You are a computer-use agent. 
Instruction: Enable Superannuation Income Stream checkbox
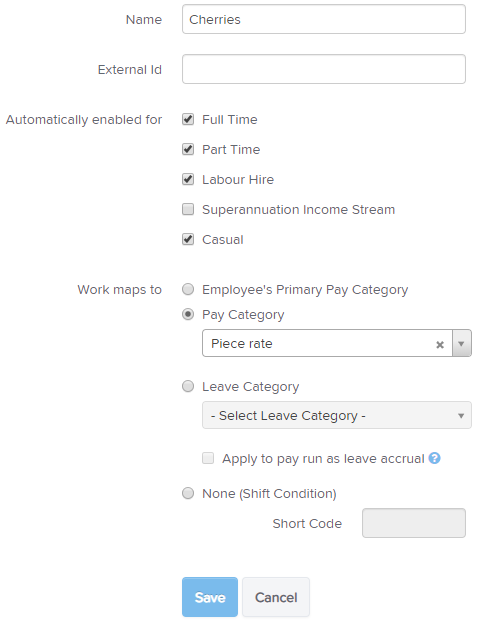(x=188, y=209)
